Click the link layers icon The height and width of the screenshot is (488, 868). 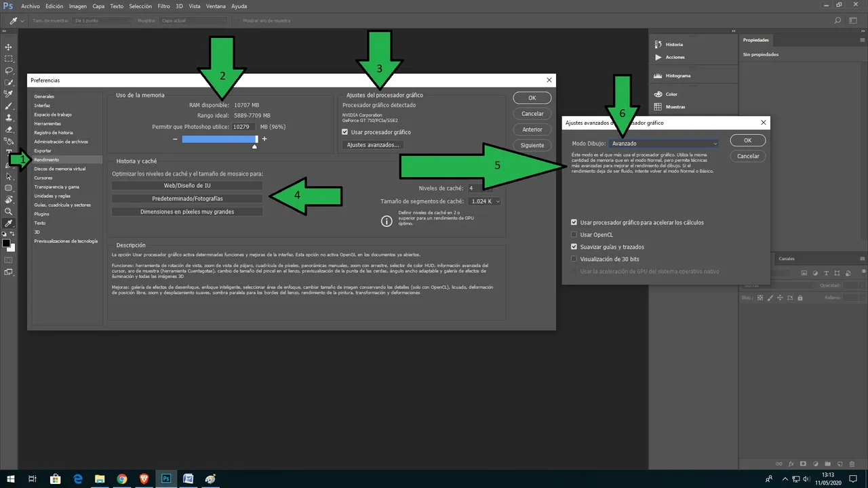coord(778,464)
